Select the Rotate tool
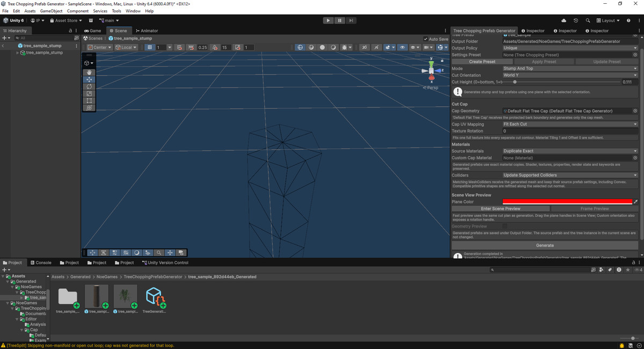This screenshot has width=644, height=349. point(89,86)
